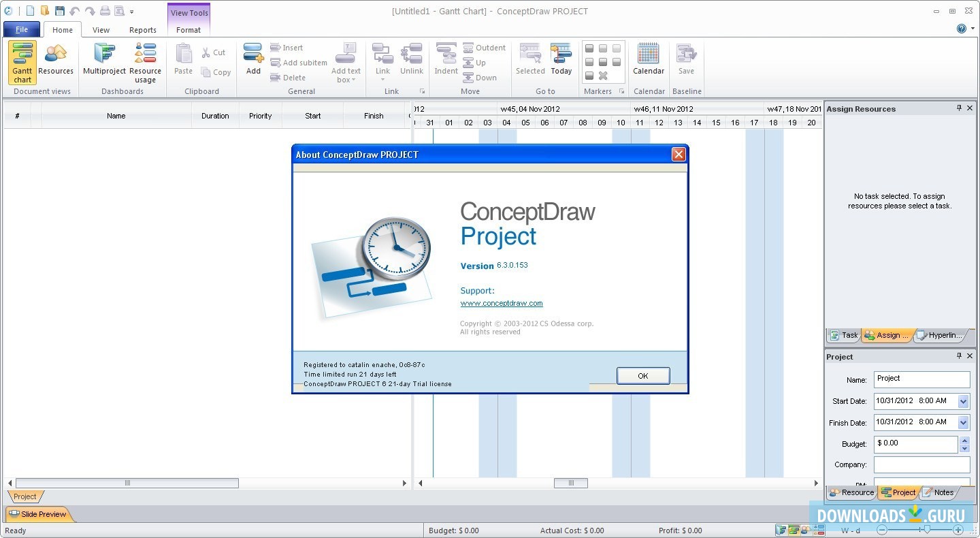The image size is (980, 538).
Task: Pin the Assign Resources panel
Action: click(x=960, y=108)
